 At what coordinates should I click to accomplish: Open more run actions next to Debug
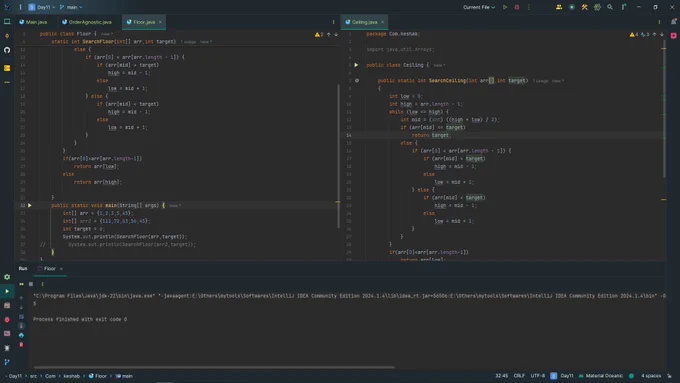click(x=529, y=7)
